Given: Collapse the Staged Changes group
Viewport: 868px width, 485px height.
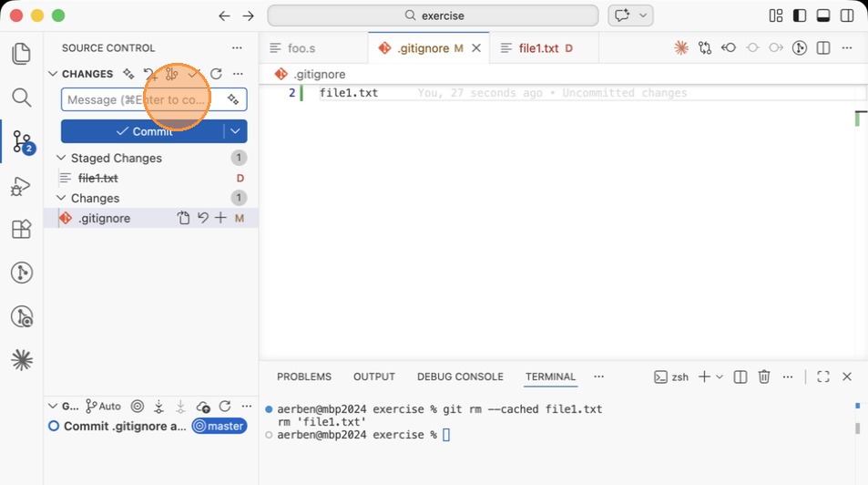Looking at the screenshot, I should (x=62, y=159).
